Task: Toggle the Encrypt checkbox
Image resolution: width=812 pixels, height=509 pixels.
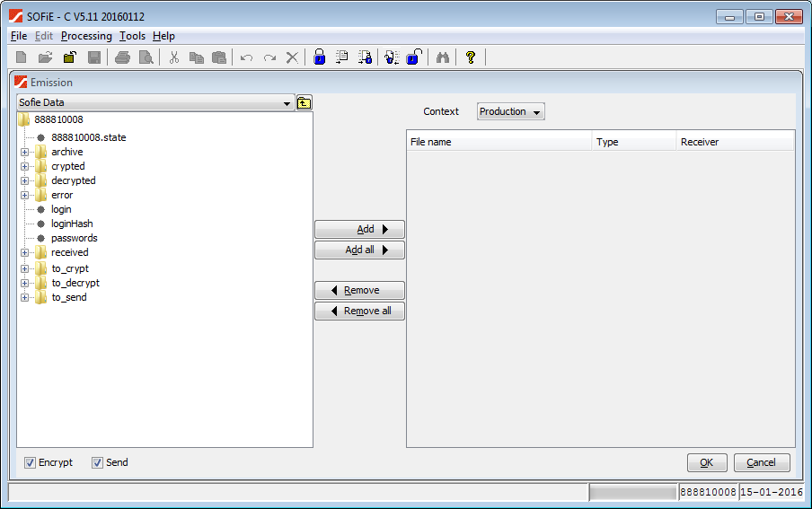Action: pos(31,463)
